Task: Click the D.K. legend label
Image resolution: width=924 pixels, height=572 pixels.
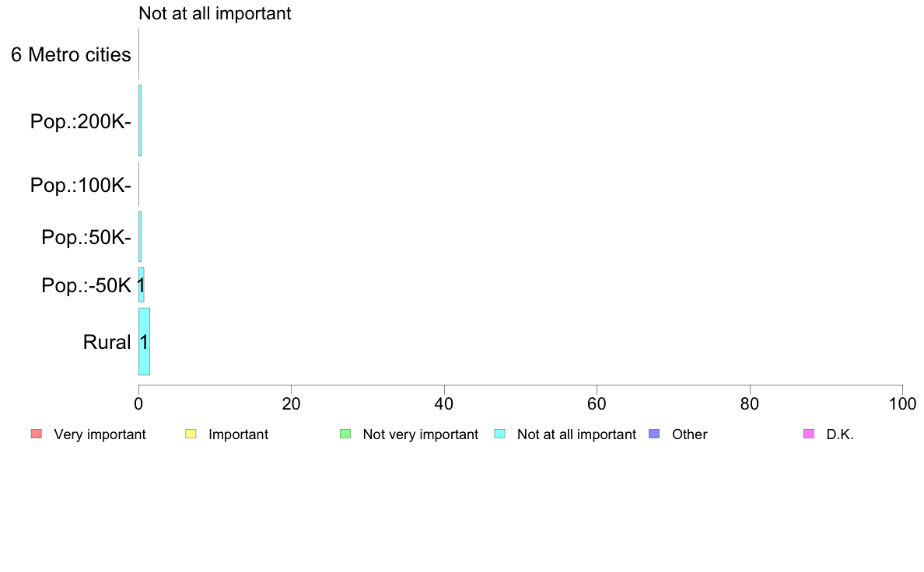Action: pos(840,434)
